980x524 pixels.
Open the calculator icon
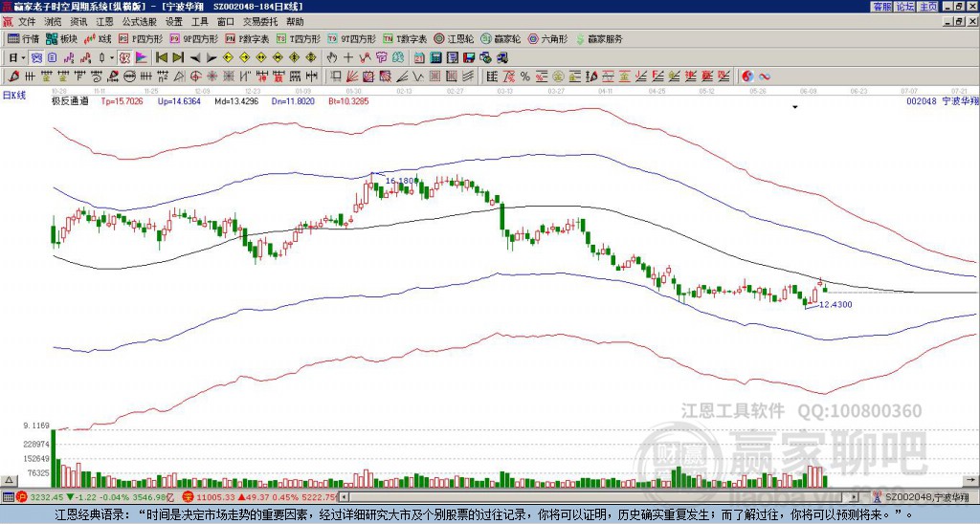pyautogui.click(x=435, y=58)
